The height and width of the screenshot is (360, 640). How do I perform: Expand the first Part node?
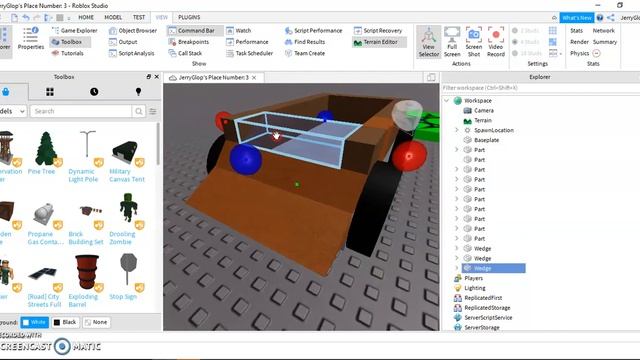pyautogui.click(x=457, y=150)
